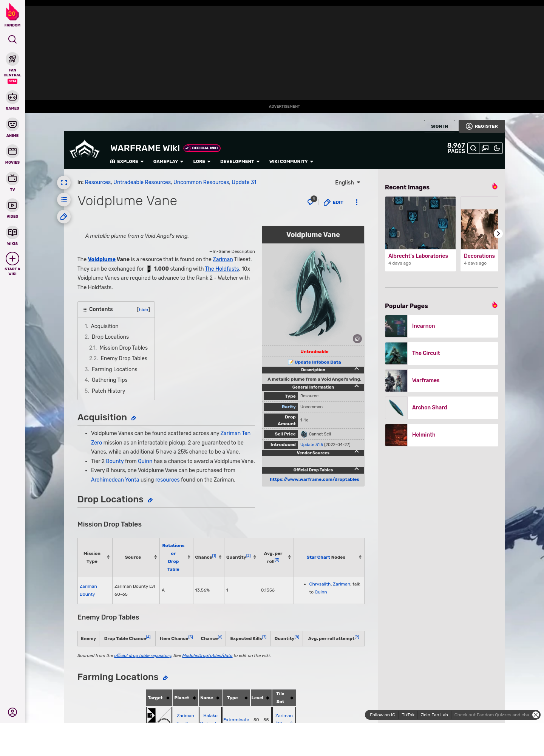This screenshot has height=756, width=544.
Task: Open Helminth popular page
Action: coord(442,435)
